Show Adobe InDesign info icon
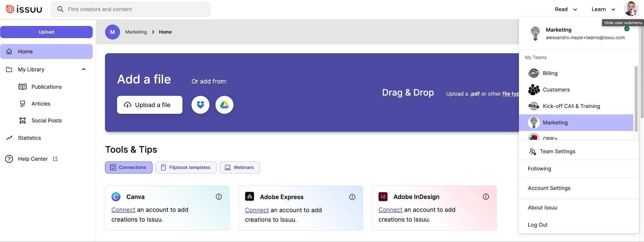Image resolution: width=644 pixels, height=242 pixels. (486, 197)
